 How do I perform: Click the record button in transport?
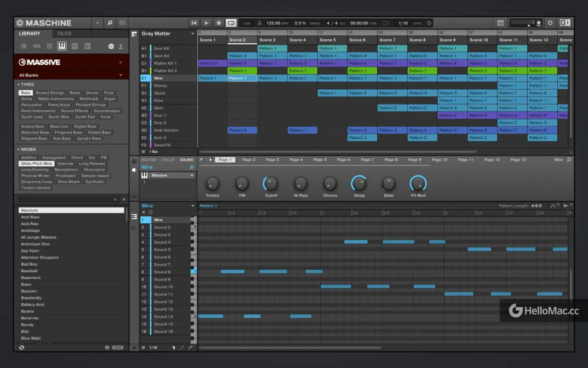(x=219, y=23)
